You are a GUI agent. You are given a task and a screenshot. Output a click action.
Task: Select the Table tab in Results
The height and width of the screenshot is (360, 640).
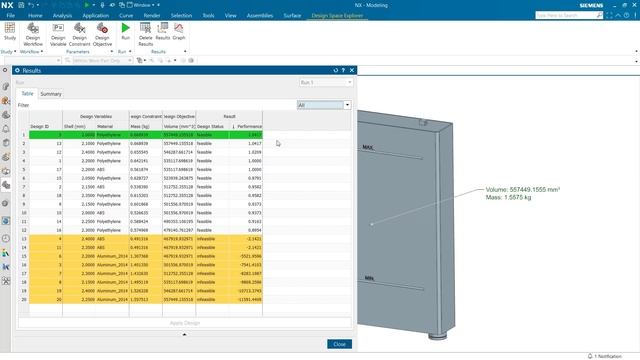tap(27, 93)
